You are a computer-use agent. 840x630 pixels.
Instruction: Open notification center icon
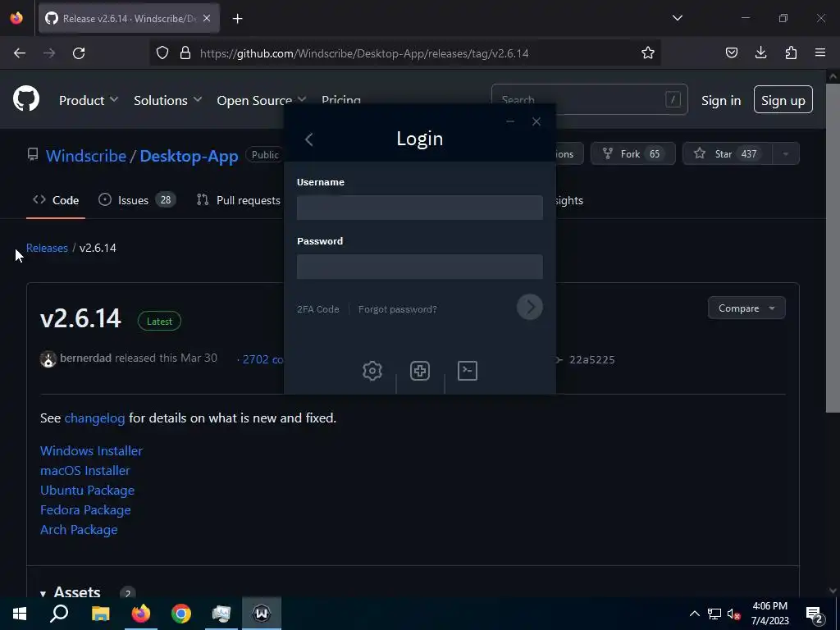(x=815, y=614)
